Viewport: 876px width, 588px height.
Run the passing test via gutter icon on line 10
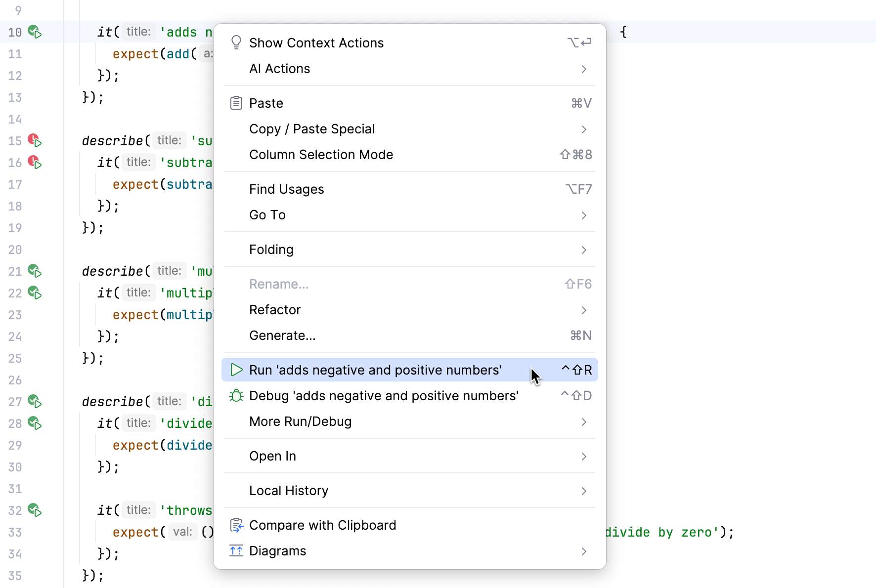[x=34, y=32]
